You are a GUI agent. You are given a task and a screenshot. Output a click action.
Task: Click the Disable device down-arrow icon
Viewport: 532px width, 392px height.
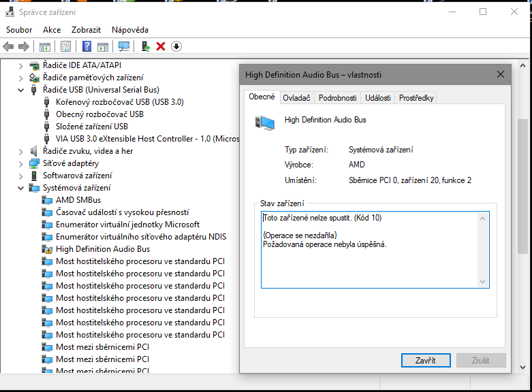[176, 46]
